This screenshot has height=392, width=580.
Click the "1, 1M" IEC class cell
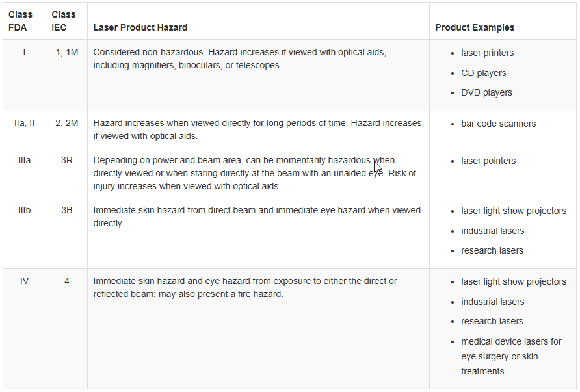66,52
